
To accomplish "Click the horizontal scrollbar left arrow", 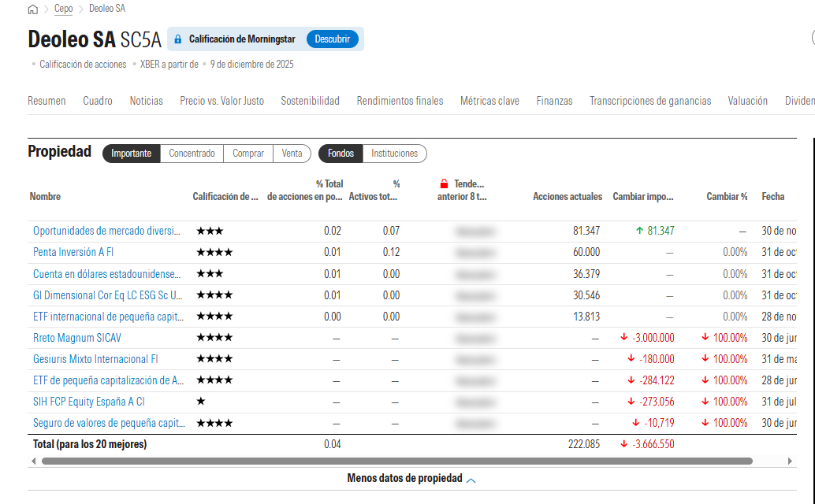I will click(33, 461).
